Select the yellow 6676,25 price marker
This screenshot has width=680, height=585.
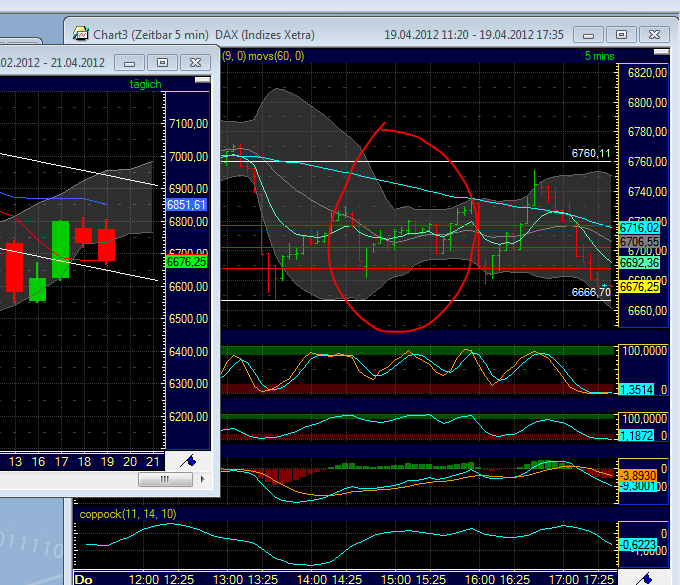tap(639, 287)
